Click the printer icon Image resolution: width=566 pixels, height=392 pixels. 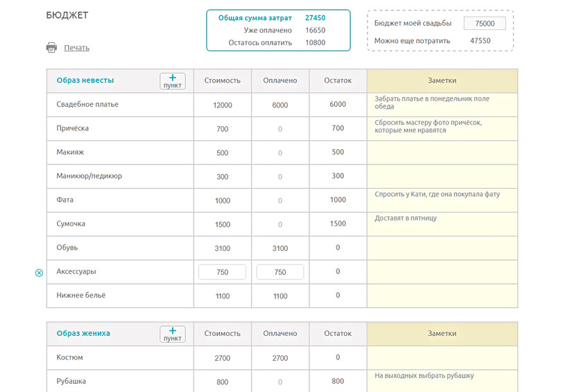[51, 47]
